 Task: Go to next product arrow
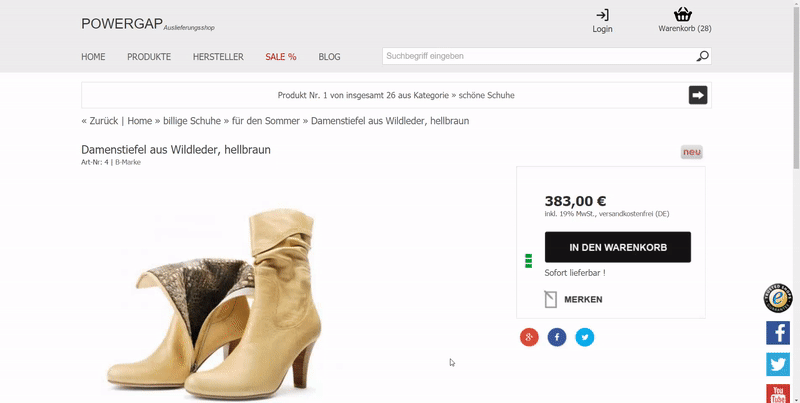click(x=698, y=95)
